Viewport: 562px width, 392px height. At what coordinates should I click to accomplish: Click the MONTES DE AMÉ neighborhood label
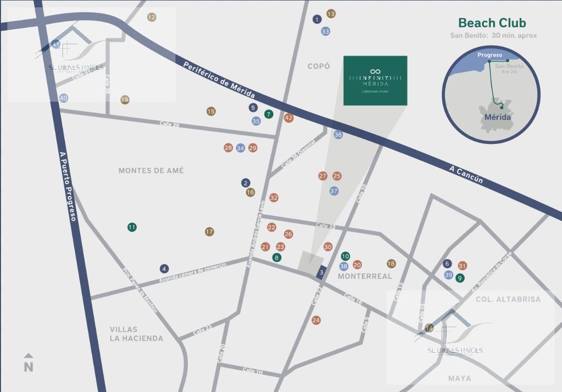point(151,170)
